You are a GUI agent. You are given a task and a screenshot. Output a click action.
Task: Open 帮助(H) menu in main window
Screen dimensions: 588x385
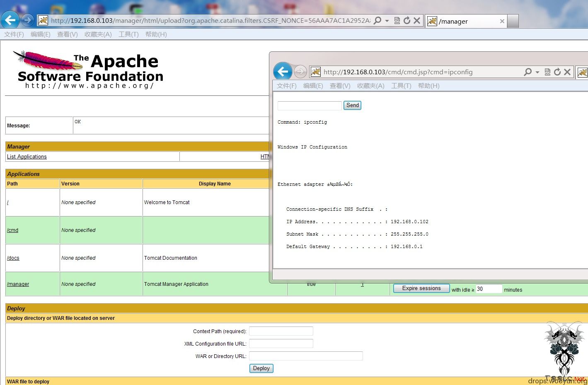(156, 34)
